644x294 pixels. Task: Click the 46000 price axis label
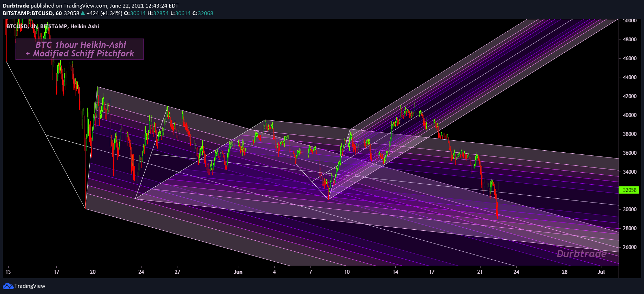coord(630,58)
